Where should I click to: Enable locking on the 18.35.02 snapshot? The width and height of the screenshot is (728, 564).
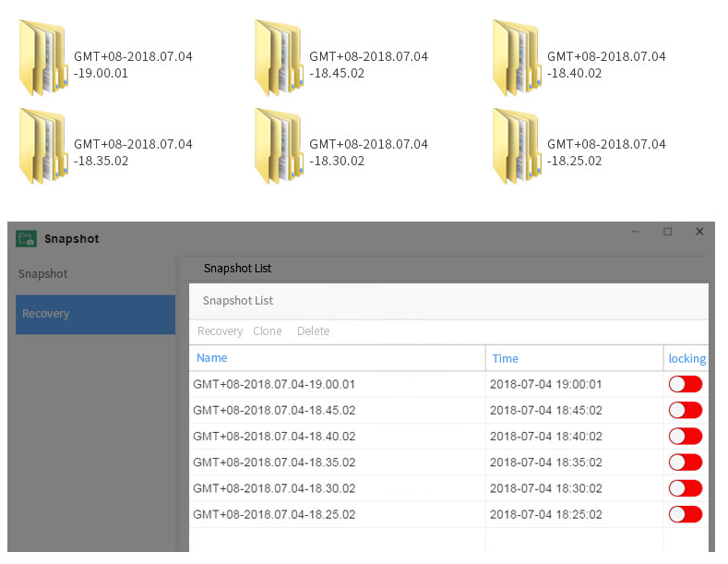tap(686, 462)
